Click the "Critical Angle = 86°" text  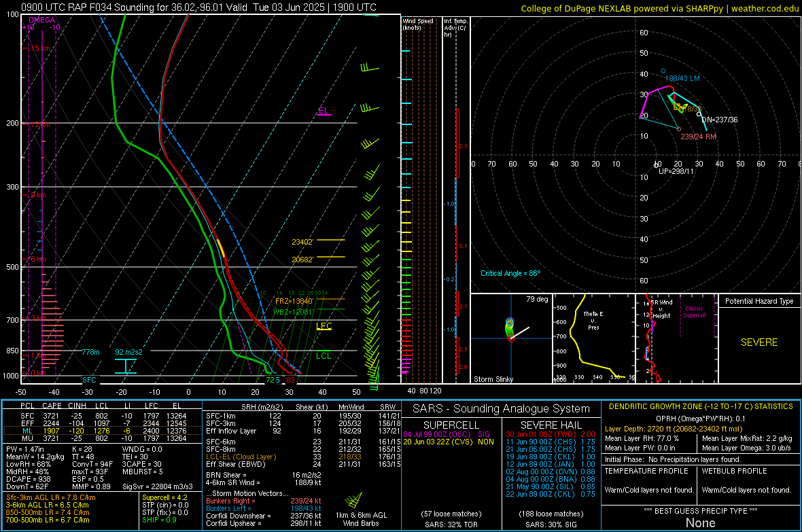(x=510, y=273)
